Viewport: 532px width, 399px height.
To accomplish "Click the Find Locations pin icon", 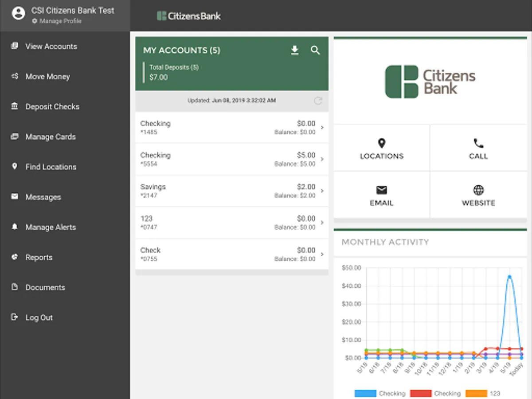I will click(15, 166).
